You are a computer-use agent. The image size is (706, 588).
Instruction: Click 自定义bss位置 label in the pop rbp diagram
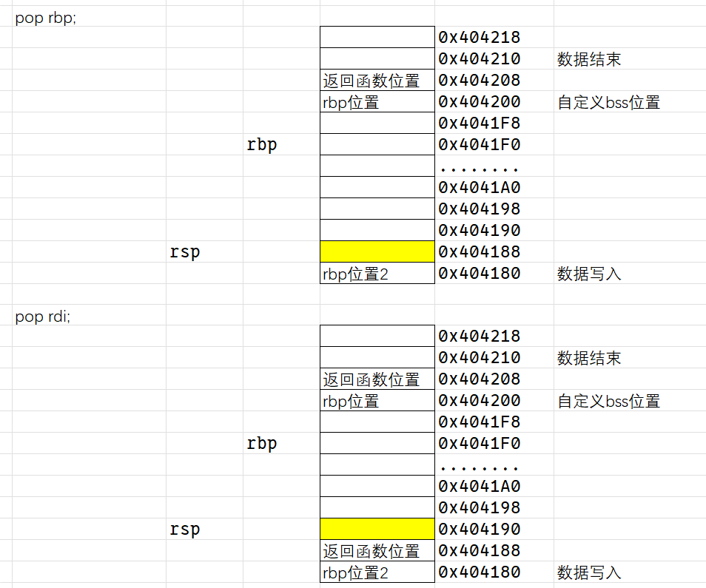tap(609, 102)
